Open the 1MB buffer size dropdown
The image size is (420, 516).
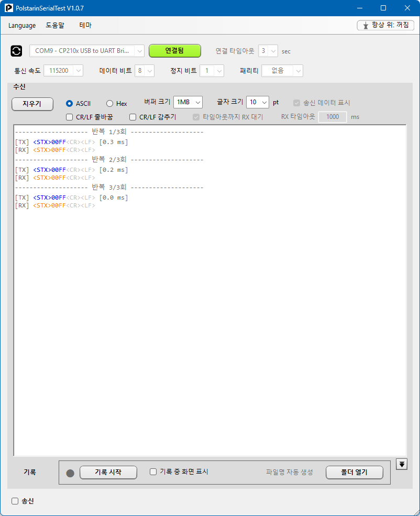pyautogui.click(x=188, y=102)
